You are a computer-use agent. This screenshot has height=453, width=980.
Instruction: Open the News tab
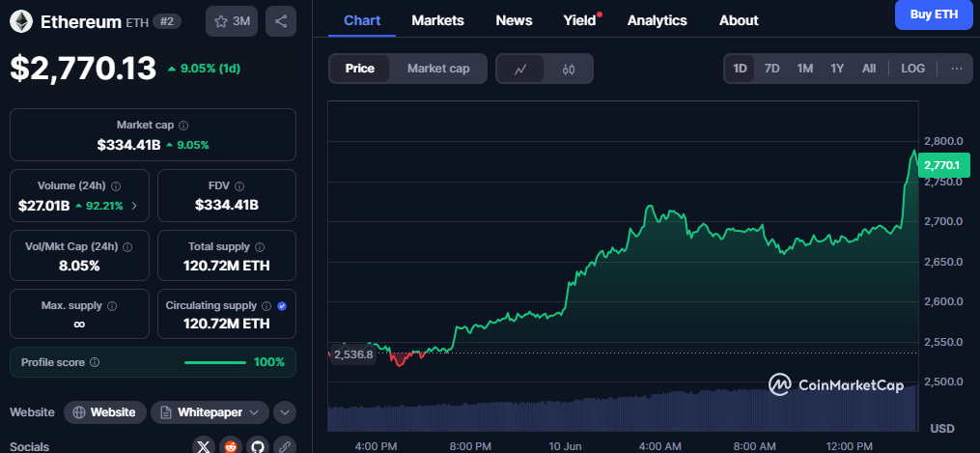coord(514,20)
